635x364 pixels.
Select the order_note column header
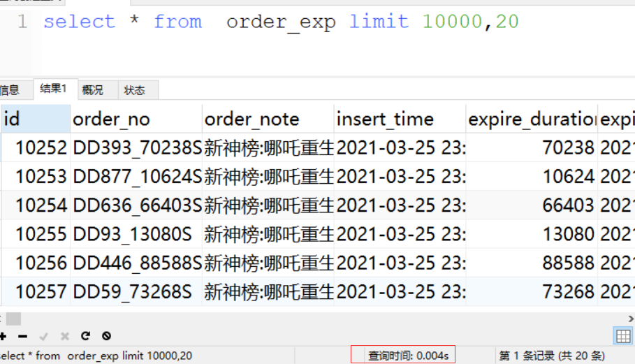[x=268, y=119]
